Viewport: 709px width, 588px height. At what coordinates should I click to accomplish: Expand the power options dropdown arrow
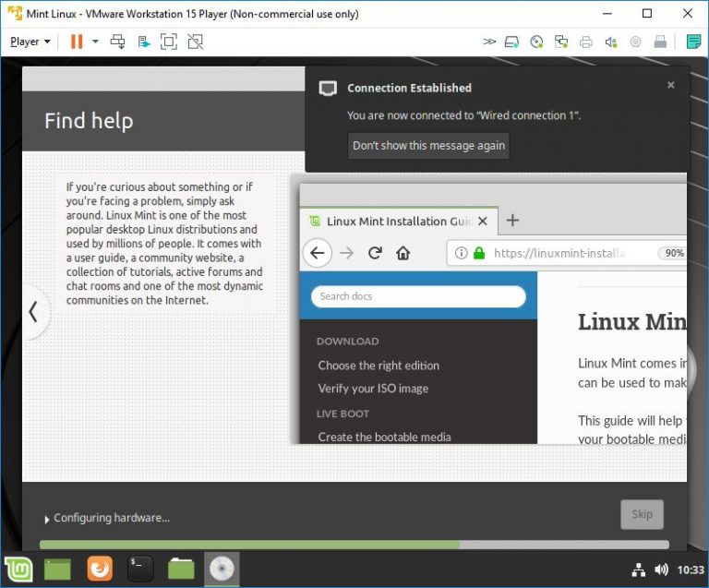tap(95, 42)
